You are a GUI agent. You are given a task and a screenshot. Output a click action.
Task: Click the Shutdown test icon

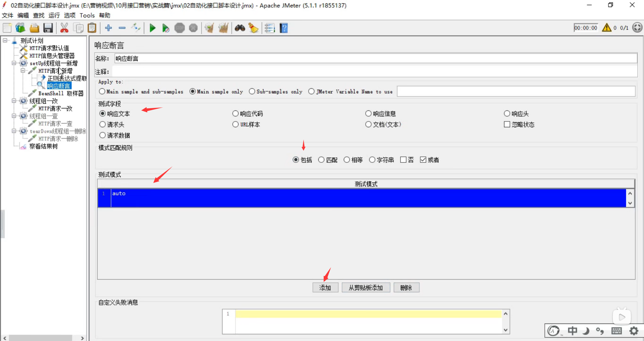[193, 28]
